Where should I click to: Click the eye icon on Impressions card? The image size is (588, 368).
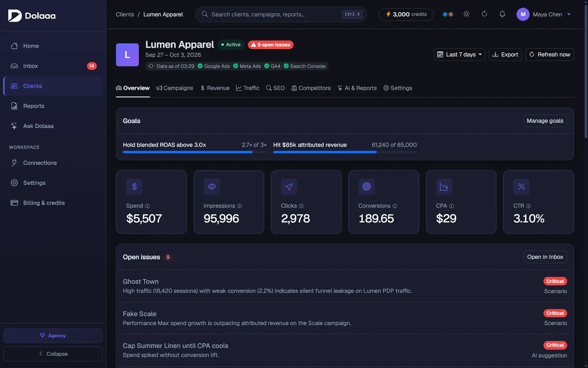(x=212, y=187)
